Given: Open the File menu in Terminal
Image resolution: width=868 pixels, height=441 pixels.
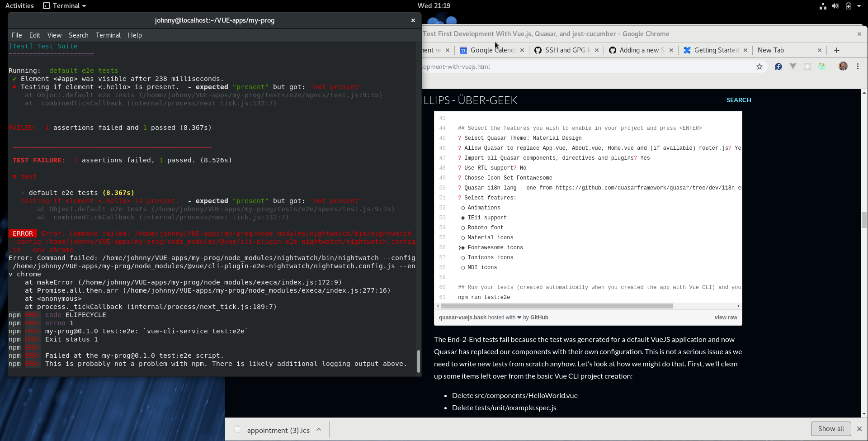Looking at the screenshot, I should [17, 35].
